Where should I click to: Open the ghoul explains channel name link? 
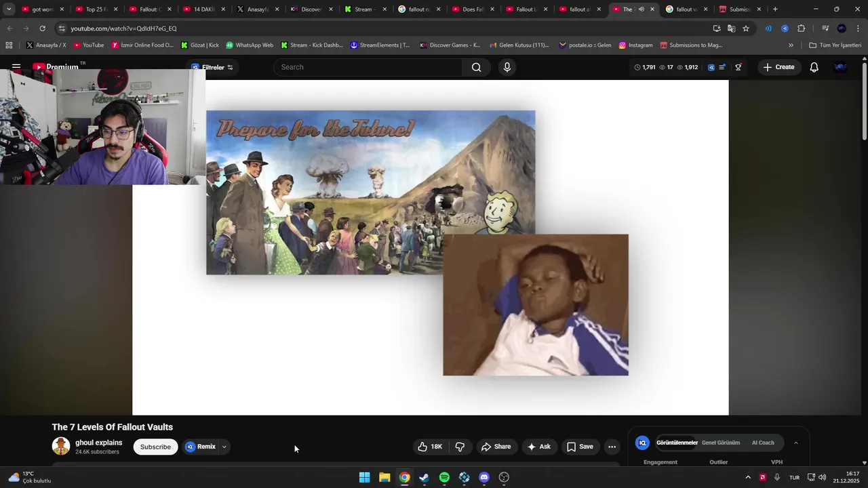pyautogui.click(x=99, y=443)
